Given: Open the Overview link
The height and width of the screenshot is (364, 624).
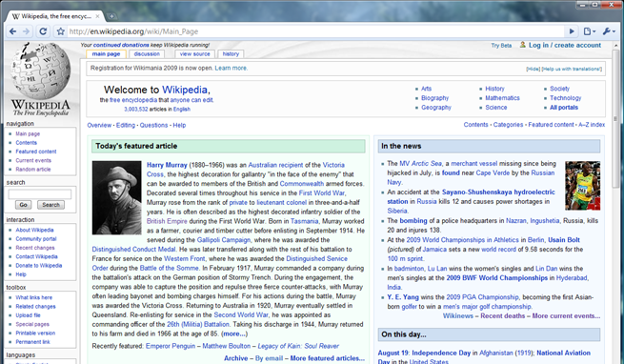Looking at the screenshot, I should [x=99, y=125].
